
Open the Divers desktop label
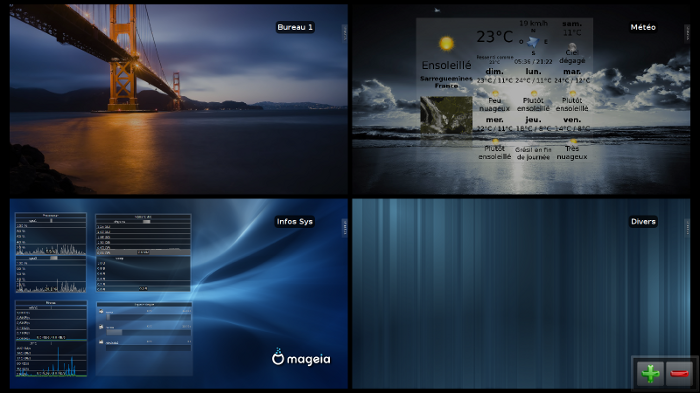pos(643,222)
